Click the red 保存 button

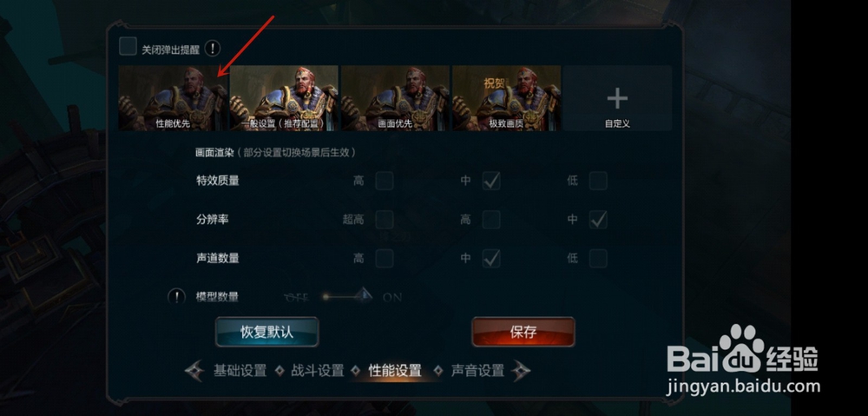click(523, 332)
